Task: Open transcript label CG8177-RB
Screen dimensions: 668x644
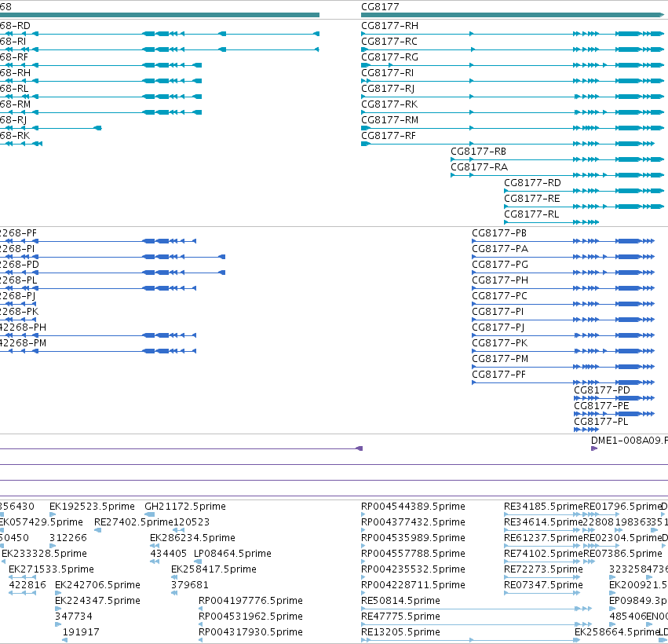Action: 478,152
